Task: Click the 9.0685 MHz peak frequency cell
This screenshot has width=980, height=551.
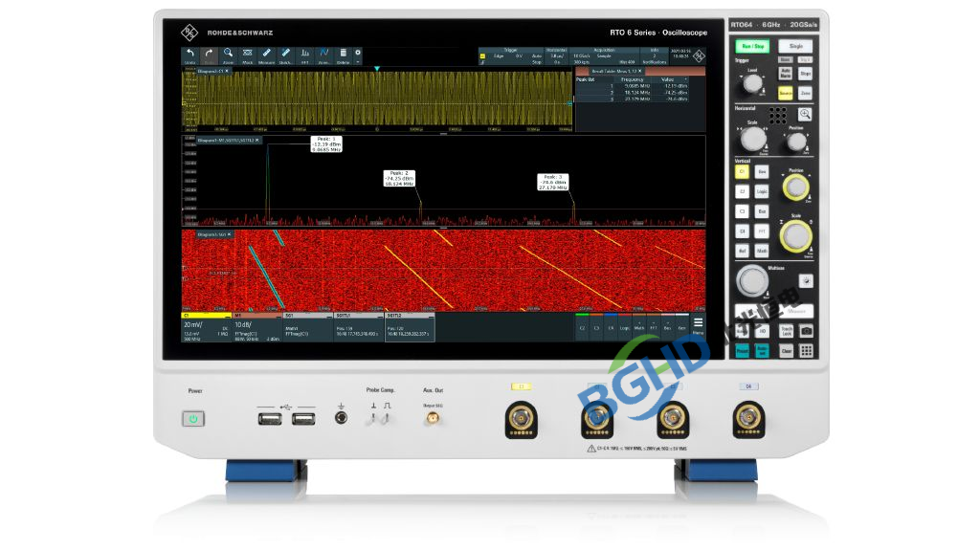Action: click(636, 85)
